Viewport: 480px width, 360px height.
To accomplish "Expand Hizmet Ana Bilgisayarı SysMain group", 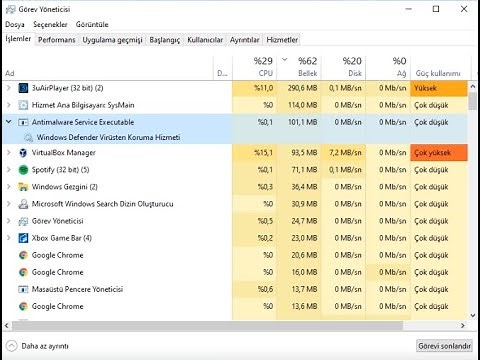I will (9, 105).
